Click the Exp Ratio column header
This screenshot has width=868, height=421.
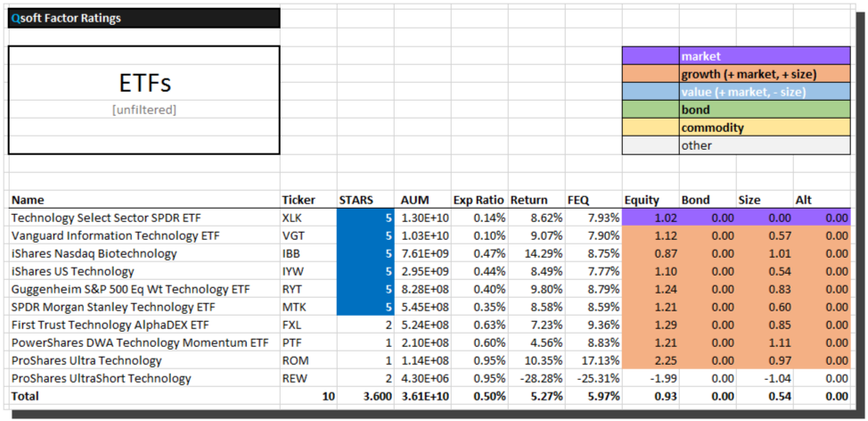tap(479, 200)
